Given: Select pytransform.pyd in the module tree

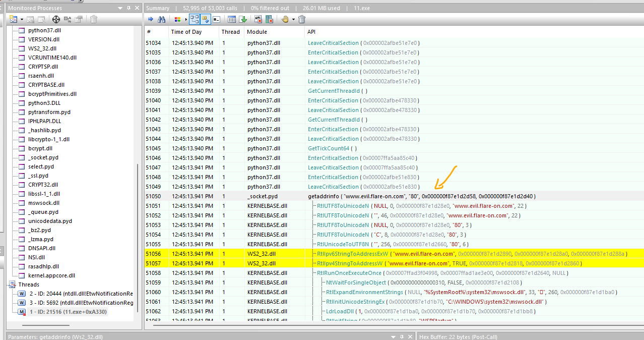Looking at the screenshot, I should coord(49,112).
